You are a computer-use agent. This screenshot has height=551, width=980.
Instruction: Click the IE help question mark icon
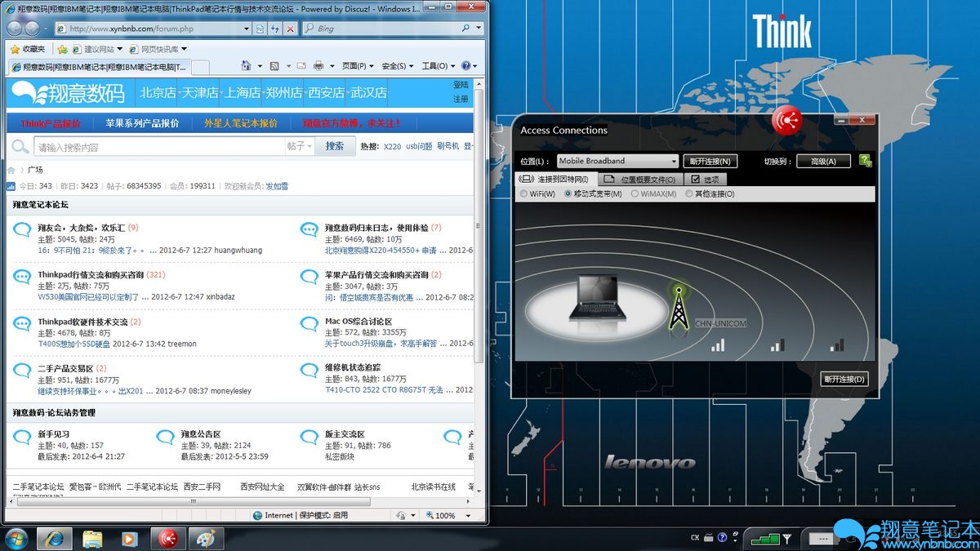[465, 66]
